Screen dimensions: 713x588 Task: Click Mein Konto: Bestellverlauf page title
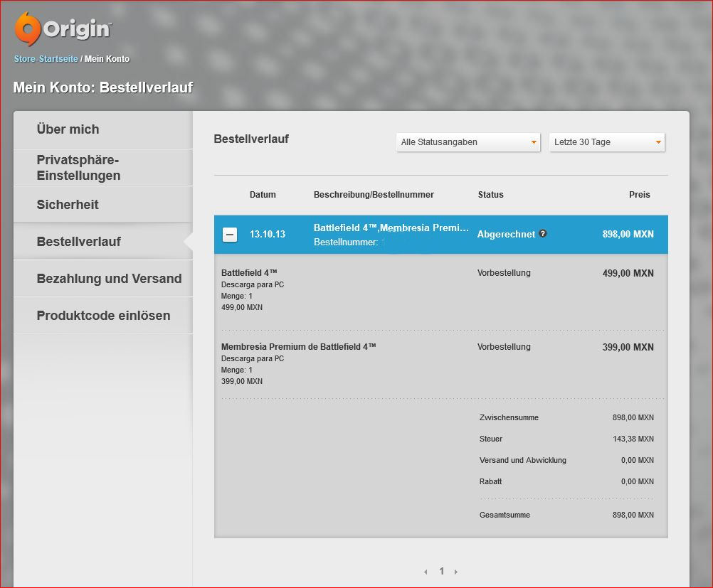click(x=103, y=87)
